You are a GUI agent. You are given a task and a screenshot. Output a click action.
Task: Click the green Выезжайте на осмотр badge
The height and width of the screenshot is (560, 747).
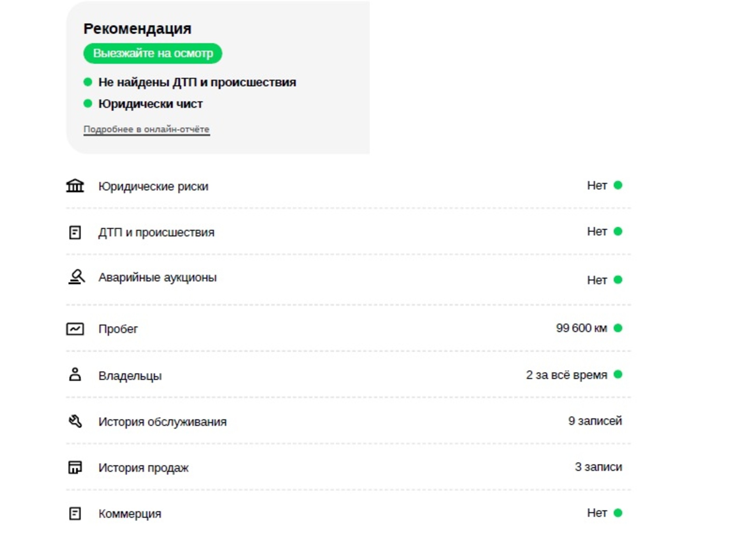(x=153, y=53)
